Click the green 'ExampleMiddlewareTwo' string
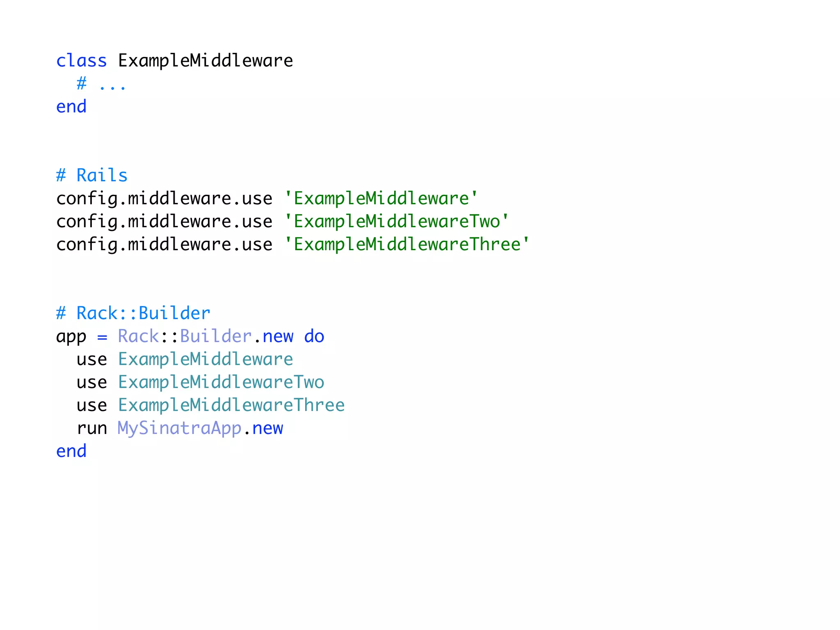The height and width of the screenshot is (630, 840). coord(396,221)
